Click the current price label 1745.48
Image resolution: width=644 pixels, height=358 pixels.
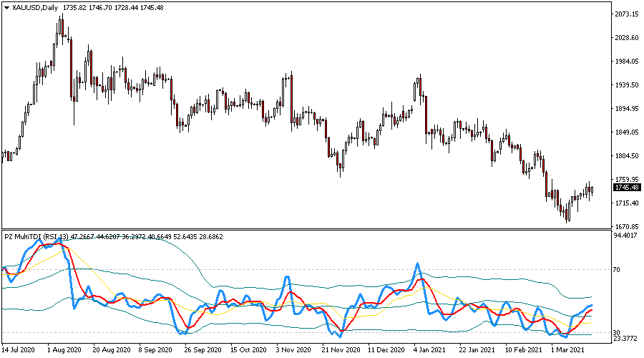tap(625, 188)
